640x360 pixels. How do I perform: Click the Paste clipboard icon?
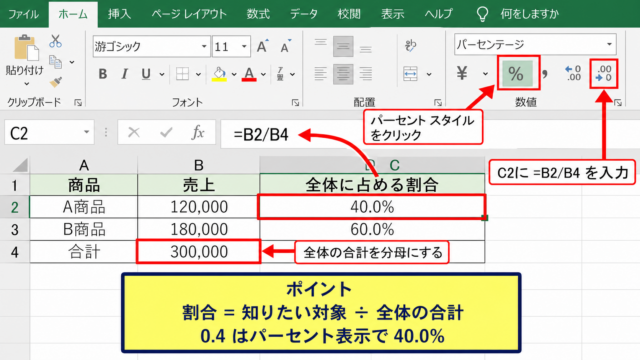click(x=26, y=48)
